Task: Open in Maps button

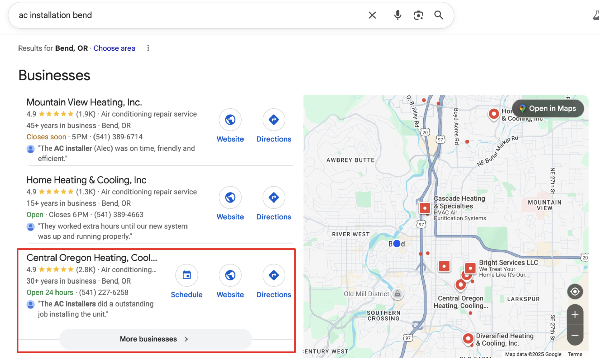Action: point(548,108)
